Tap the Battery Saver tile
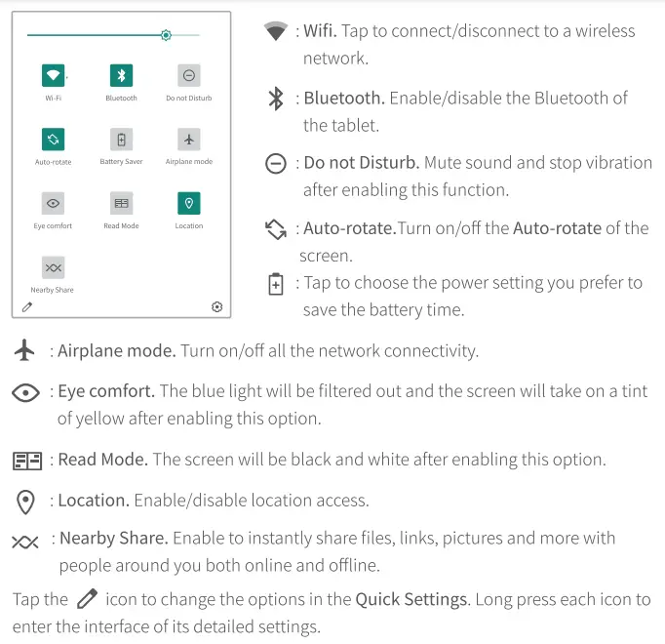Image resolution: width=665 pixels, height=644 pixels. click(x=121, y=140)
